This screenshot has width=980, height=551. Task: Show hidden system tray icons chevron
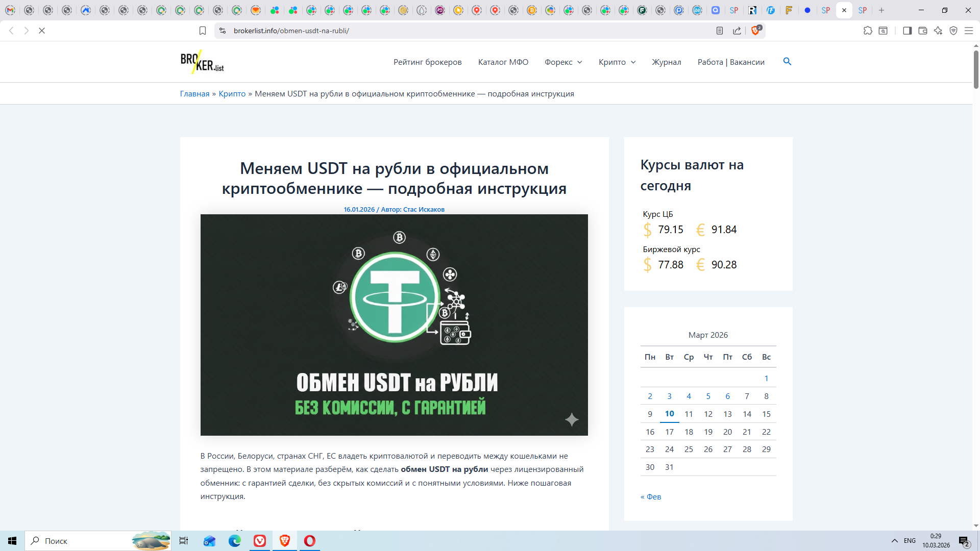click(895, 540)
